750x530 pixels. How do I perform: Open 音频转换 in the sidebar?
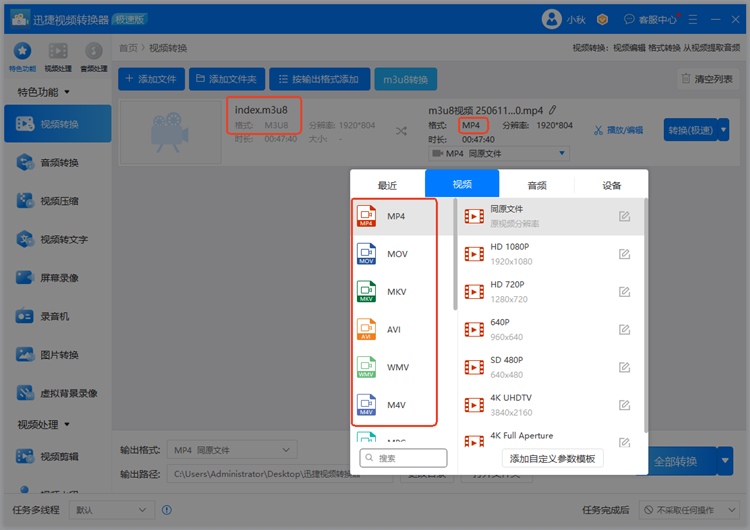coord(58,163)
